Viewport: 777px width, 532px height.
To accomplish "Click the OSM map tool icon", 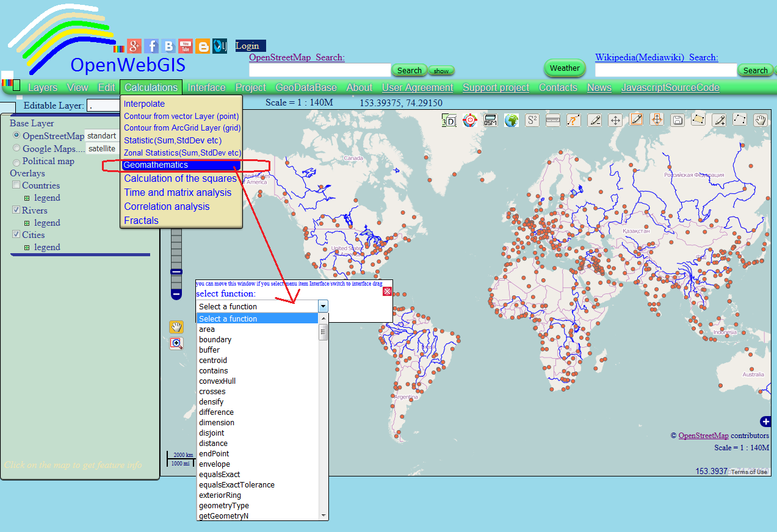I will (x=491, y=120).
